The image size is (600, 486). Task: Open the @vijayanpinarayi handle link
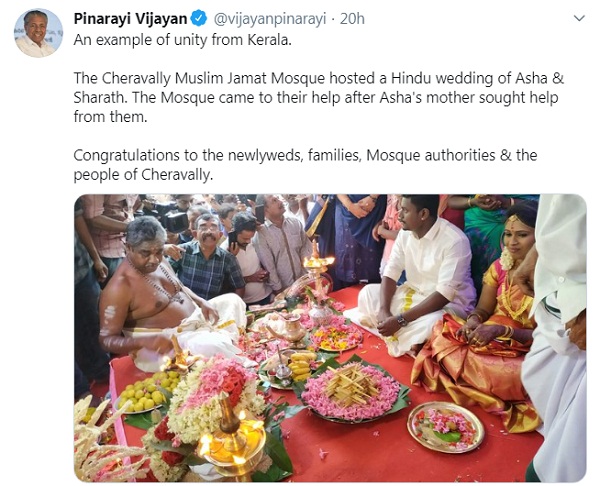269,18
